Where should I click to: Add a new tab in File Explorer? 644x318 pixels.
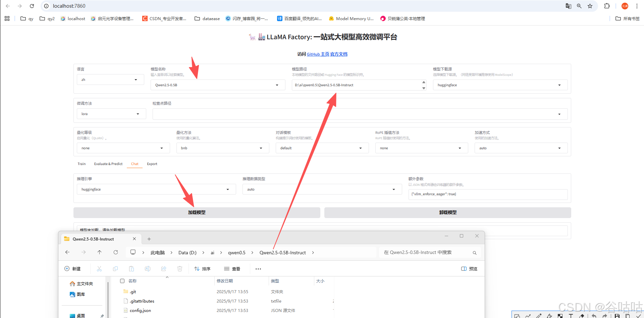(x=149, y=239)
